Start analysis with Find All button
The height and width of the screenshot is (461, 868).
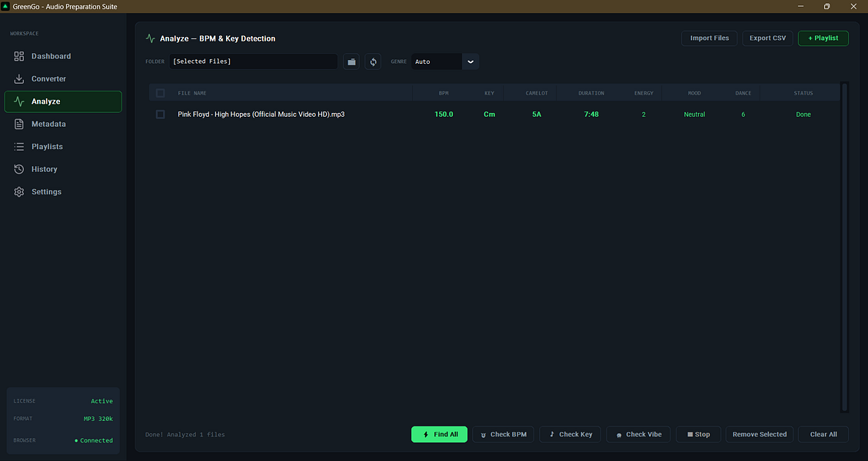pos(440,434)
